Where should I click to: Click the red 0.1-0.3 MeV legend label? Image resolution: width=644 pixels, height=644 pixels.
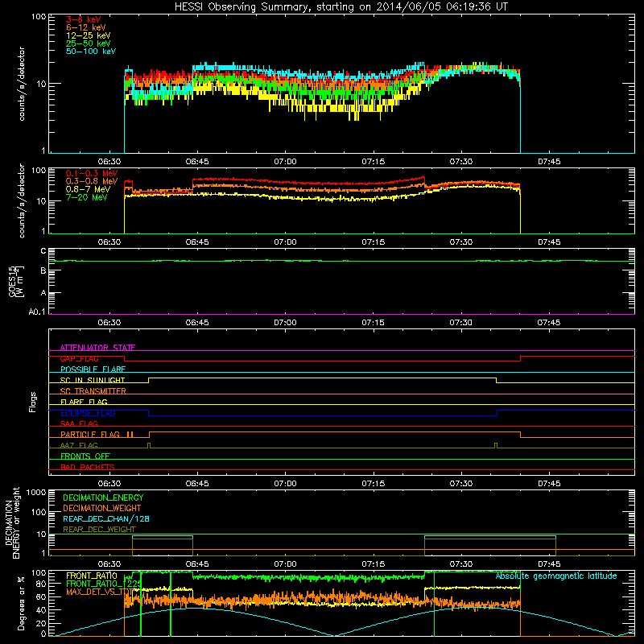tap(92, 173)
